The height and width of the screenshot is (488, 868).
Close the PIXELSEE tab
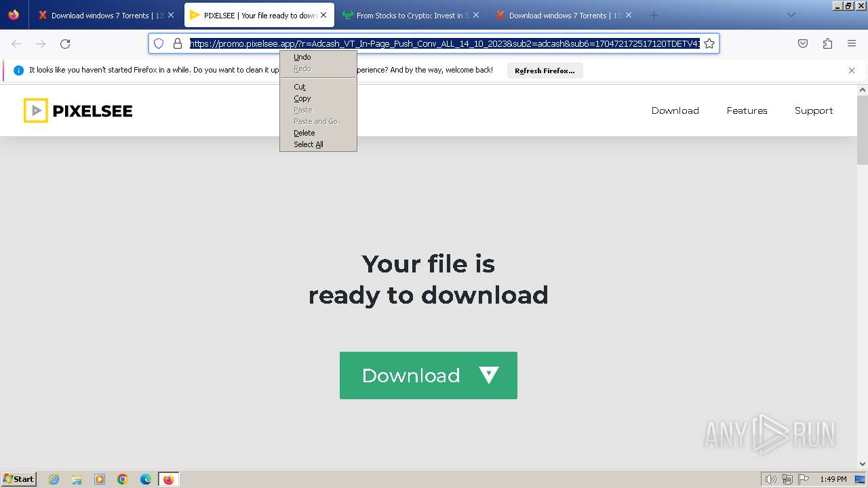[323, 15]
